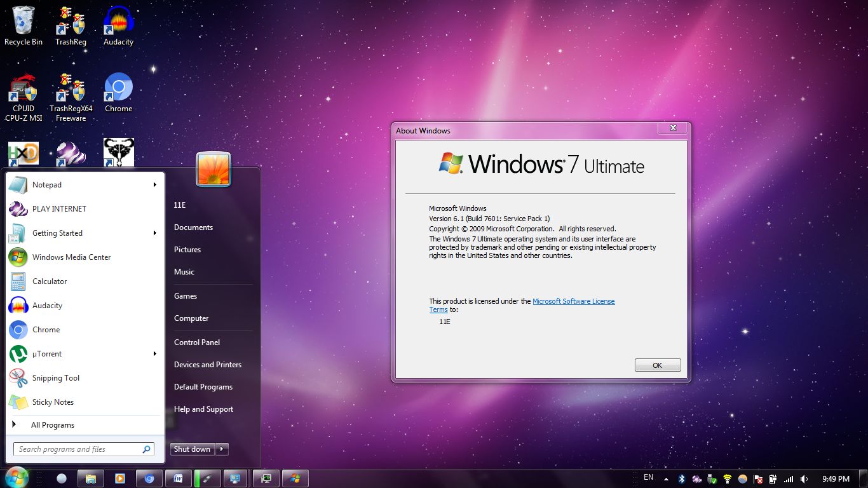Open the Windows Media Player taskbar icon

click(x=120, y=478)
